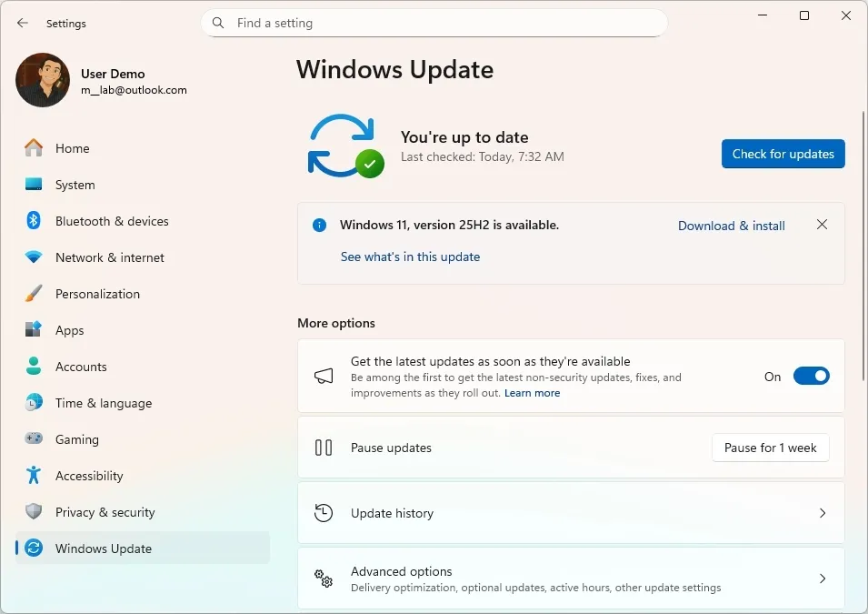This screenshot has width=868, height=614.
Task: Click the Find a setting search box
Action: pos(434,23)
